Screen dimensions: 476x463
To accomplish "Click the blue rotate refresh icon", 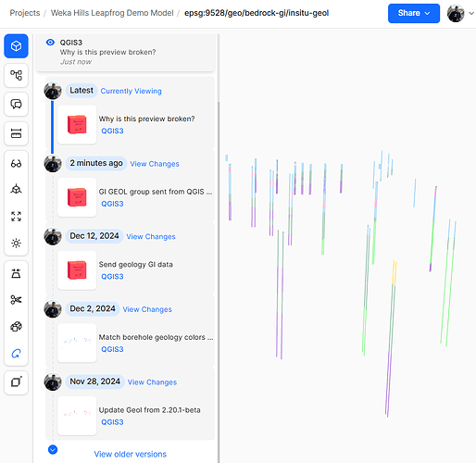I will pos(16,353).
